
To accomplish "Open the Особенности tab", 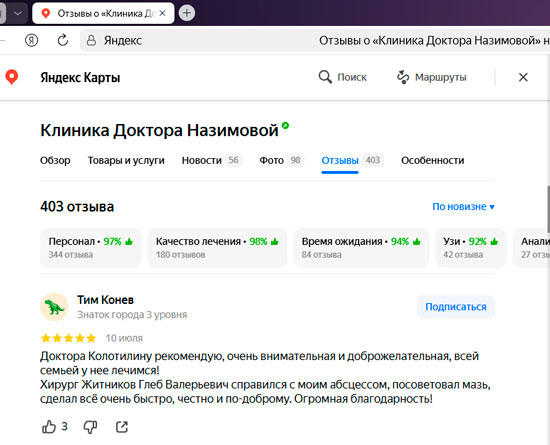I will coord(432,160).
